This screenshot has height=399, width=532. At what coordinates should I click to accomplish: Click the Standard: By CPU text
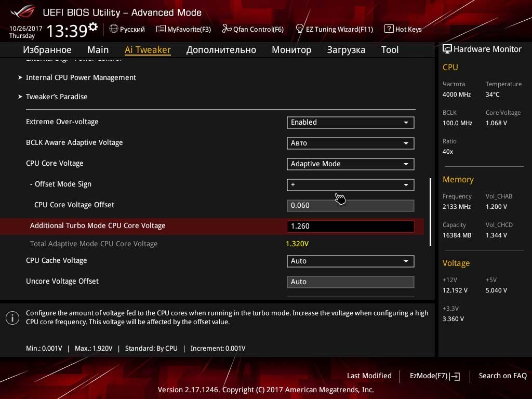(151, 349)
